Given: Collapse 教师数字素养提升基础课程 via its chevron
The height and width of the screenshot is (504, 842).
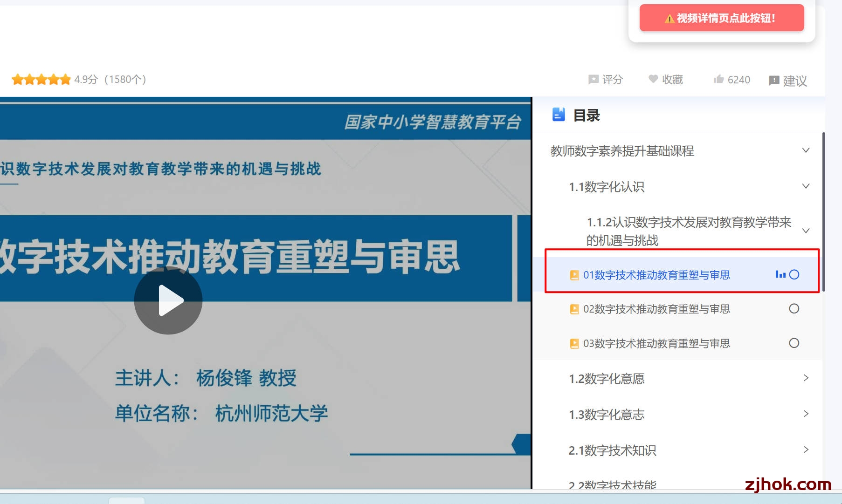Looking at the screenshot, I should coord(806,150).
